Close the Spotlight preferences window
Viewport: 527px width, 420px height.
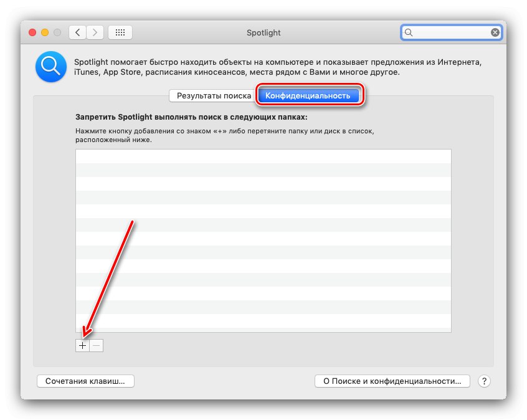32,32
